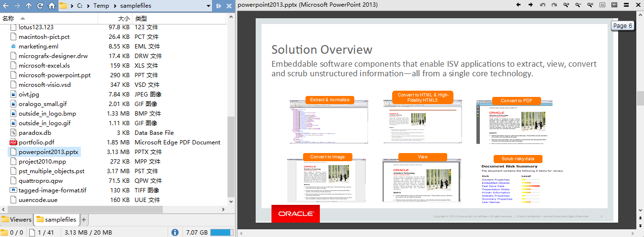Click the 7.07 GB disk usage bar
This screenshot has width=644, height=237.
[x=221, y=232]
